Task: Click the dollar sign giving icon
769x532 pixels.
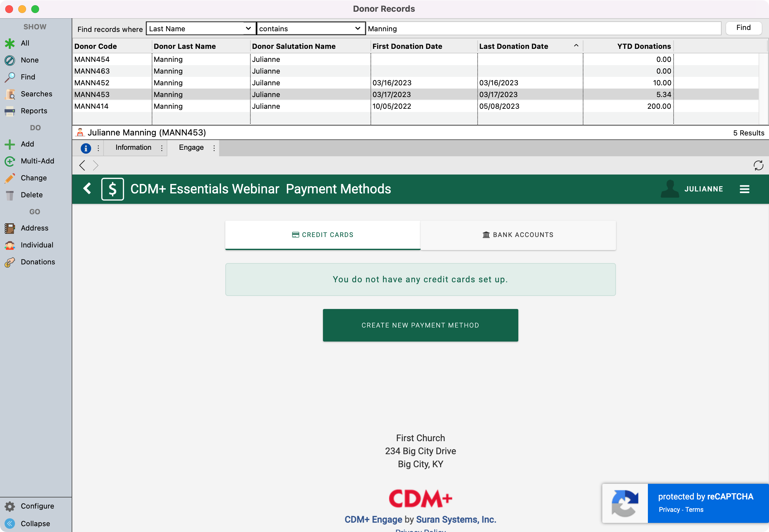Action: (113, 189)
